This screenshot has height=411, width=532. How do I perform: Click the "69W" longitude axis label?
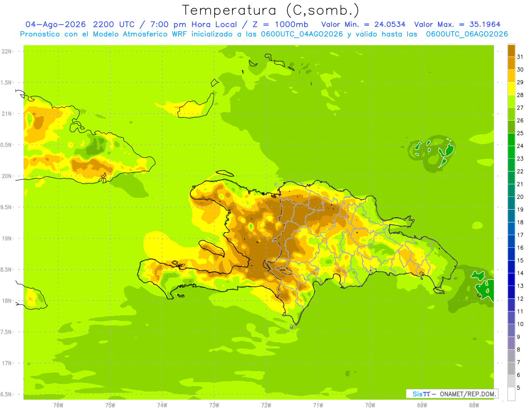point(422,405)
